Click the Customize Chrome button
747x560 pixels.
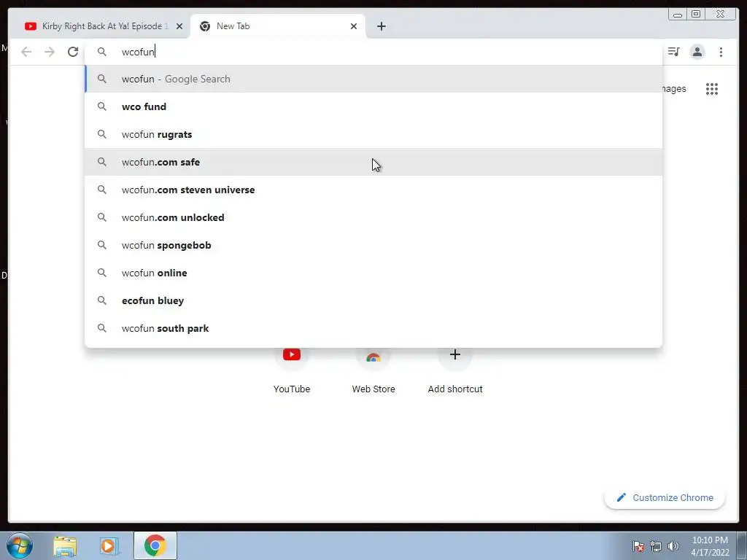pos(665,497)
